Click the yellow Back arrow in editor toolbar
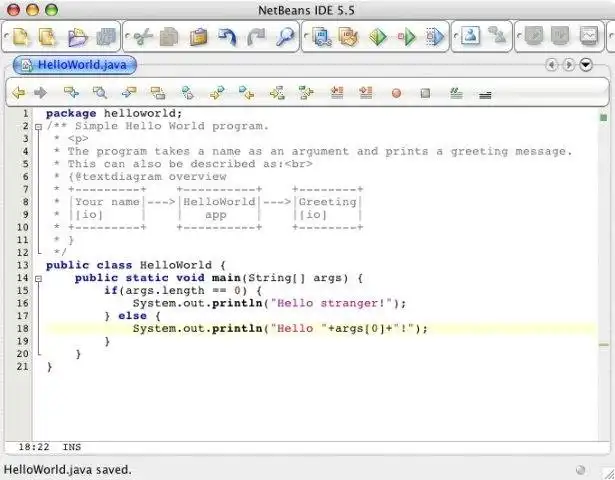The image size is (615, 480). 18,93
